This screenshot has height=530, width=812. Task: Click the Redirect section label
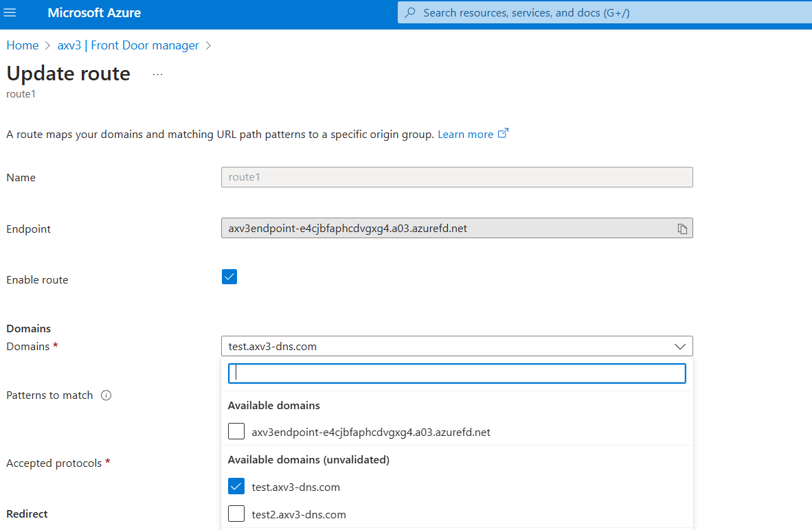(27, 514)
